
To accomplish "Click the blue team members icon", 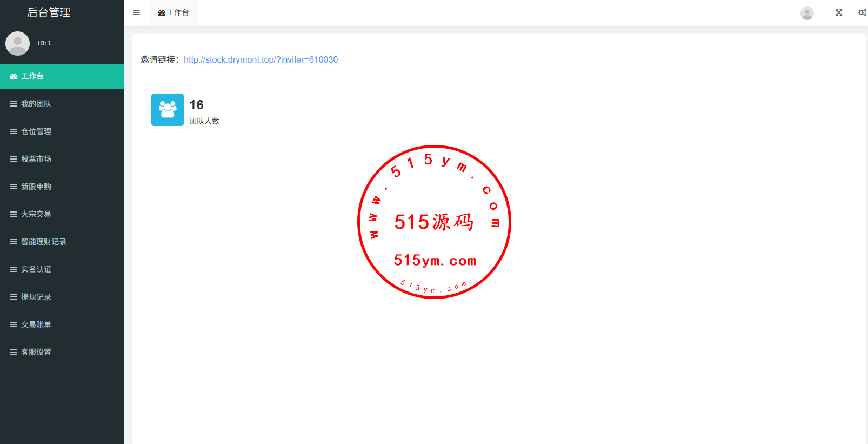I will (x=168, y=110).
